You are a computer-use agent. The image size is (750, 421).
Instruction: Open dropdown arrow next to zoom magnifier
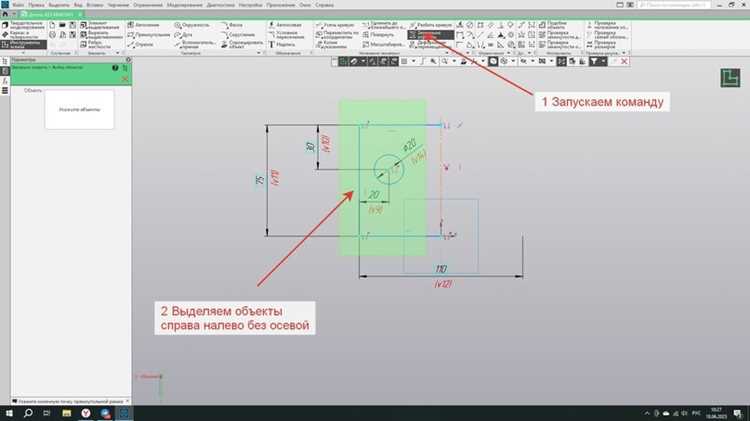point(453,61)
